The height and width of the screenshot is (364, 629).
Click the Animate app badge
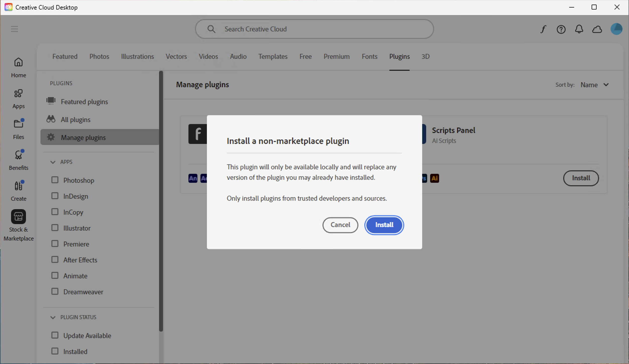click(x=193, y=178)
